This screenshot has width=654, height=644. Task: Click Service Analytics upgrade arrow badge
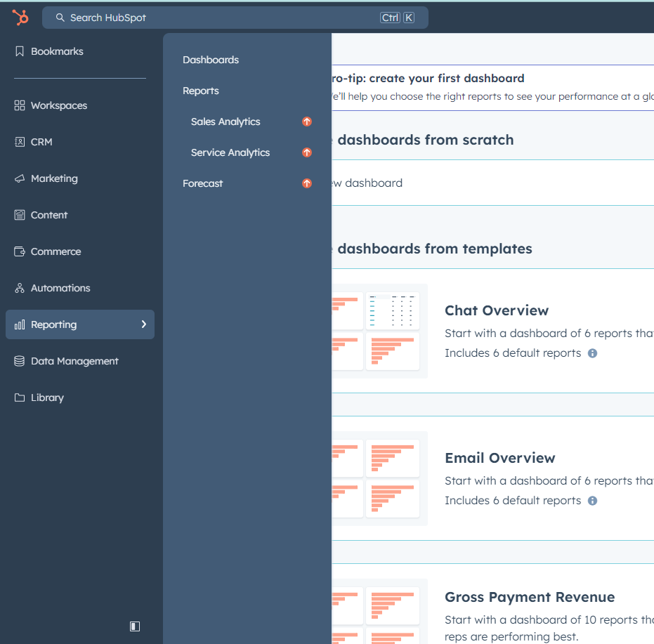coord(307,152)
